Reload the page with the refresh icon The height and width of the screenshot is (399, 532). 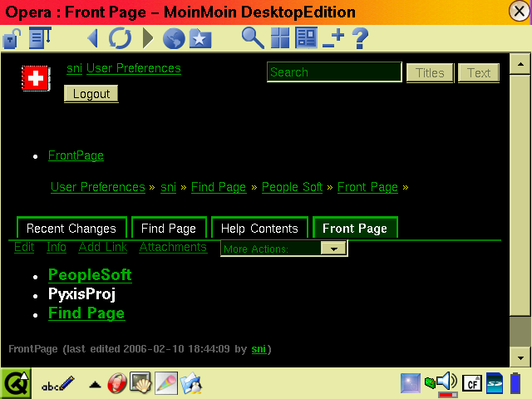120,38
